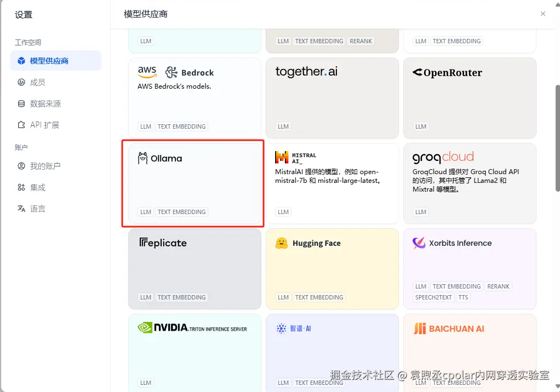Click the Ollama llama logo
Image resolution: width=560 pixels, height=392 pixels.
point(142,158)
